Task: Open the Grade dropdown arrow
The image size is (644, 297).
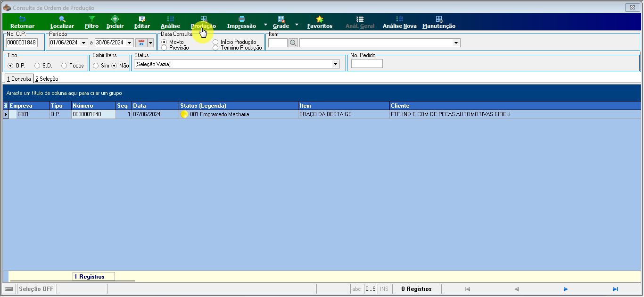Action: tap(297, 24)
